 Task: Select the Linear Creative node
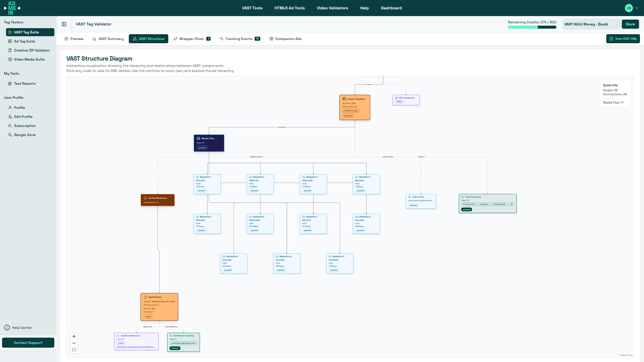coord(355,107)
